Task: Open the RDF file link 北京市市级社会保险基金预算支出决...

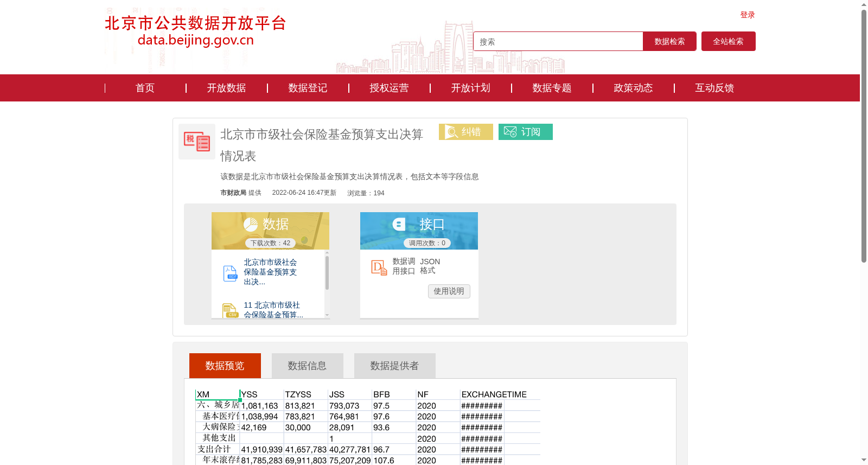Action: [270, 272]
